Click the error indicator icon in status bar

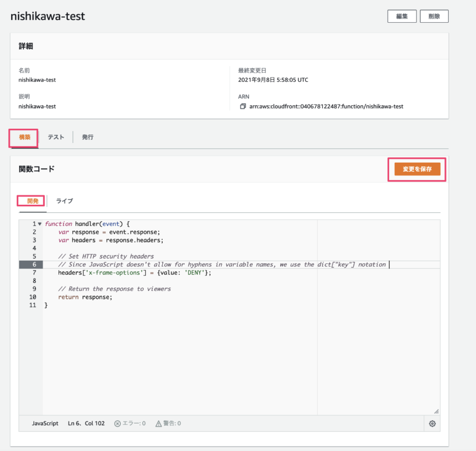[118, 423]
